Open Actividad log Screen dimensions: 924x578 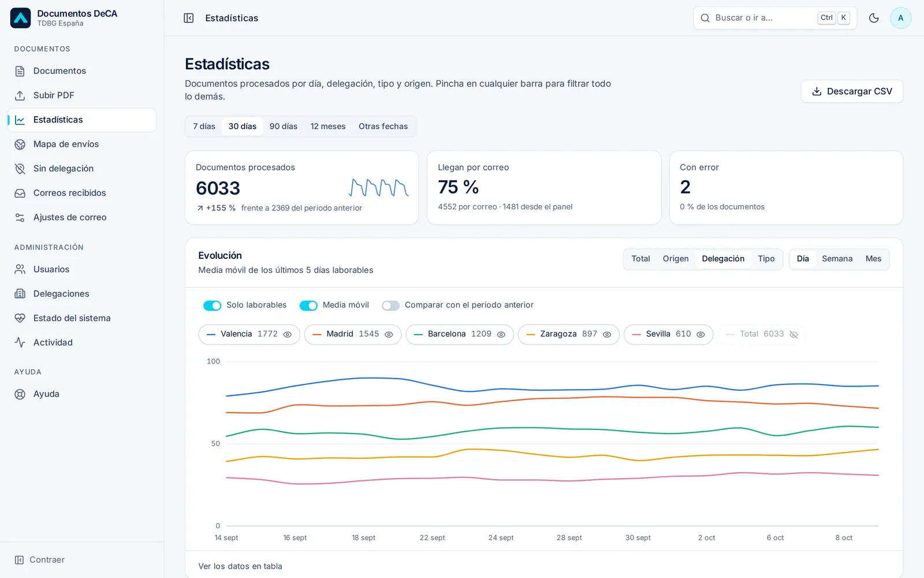81,342
